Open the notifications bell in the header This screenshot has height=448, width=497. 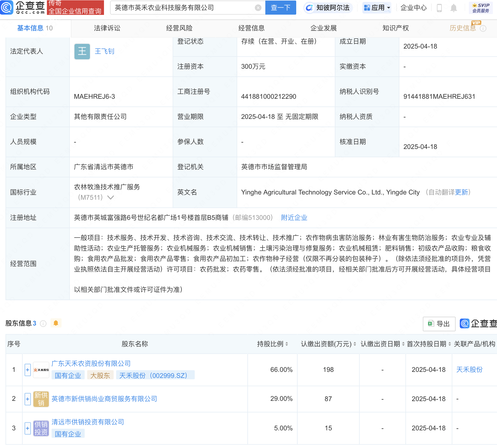(453, 8)
